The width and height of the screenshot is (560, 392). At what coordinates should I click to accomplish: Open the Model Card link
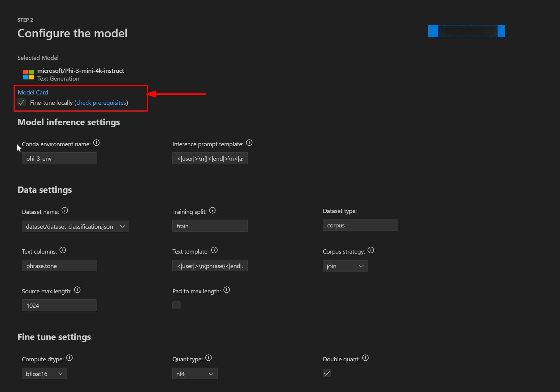pyautogui.click(x=33, y=92)
